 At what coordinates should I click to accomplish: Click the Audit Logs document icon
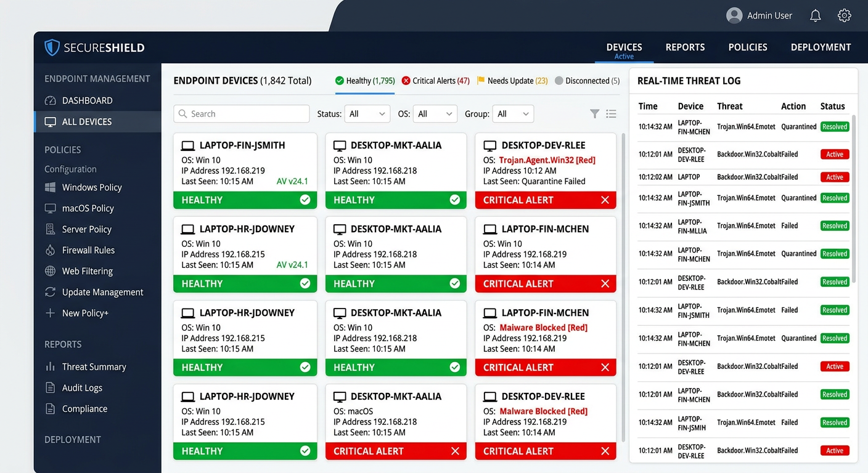pyautogui.click(x=51, y=387)
